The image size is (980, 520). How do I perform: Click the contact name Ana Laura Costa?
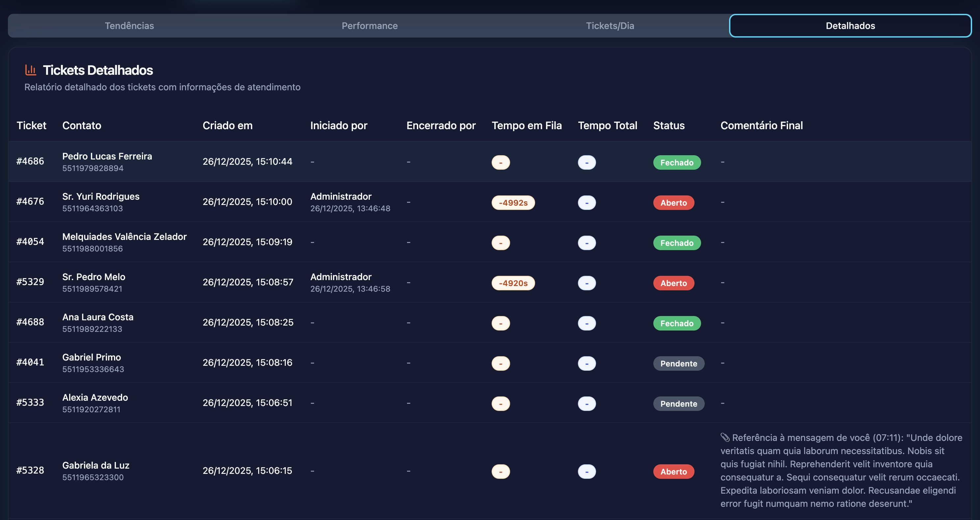[x=98, y=317]
